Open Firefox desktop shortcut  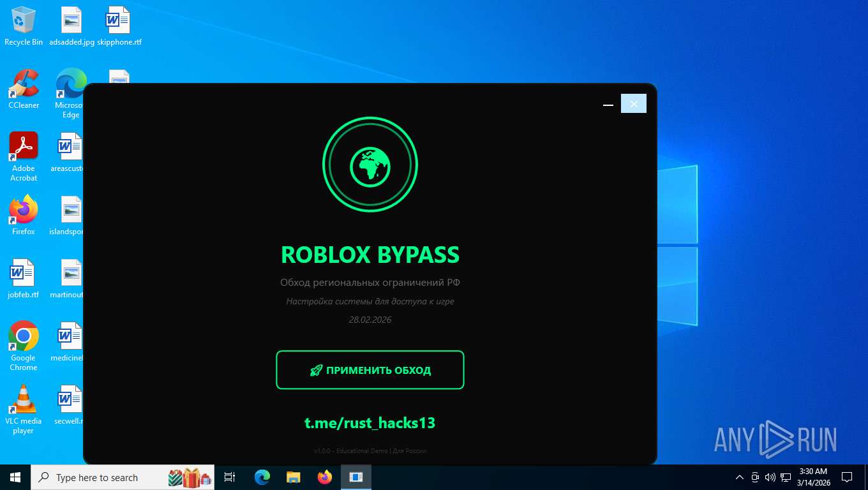pyautogui.click(x=24, y=216)
